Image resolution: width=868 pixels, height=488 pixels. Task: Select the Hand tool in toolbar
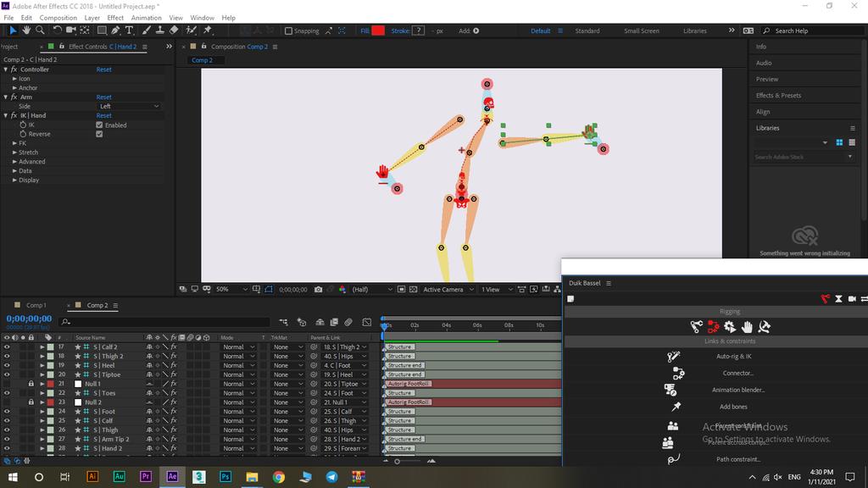click(26, 30)
